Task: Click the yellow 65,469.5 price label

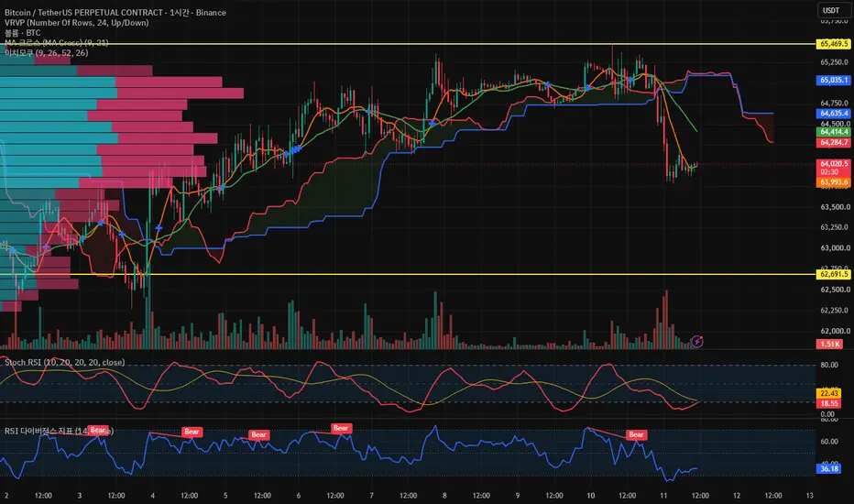Action: tap(833, 44)
